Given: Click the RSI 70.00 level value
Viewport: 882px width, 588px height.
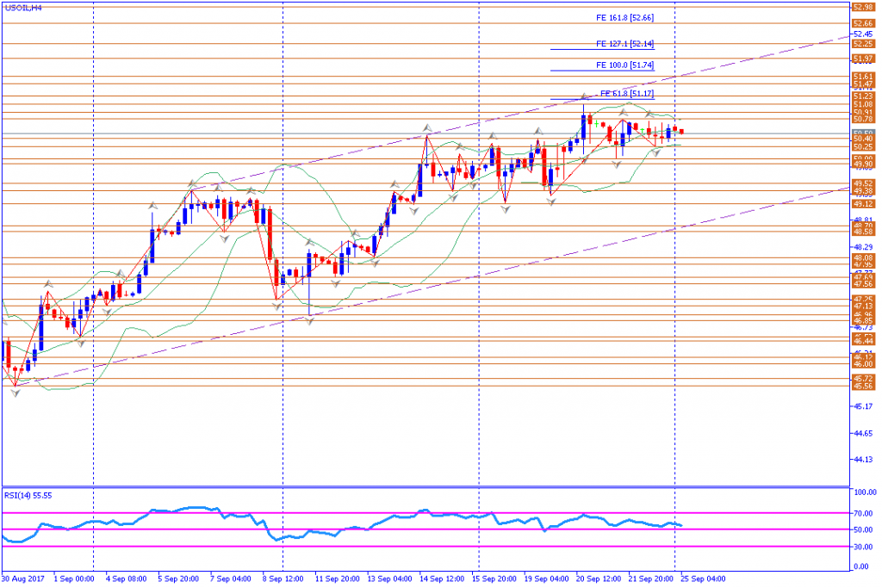Looking at the screenshot, I should [x=865, y=513].
